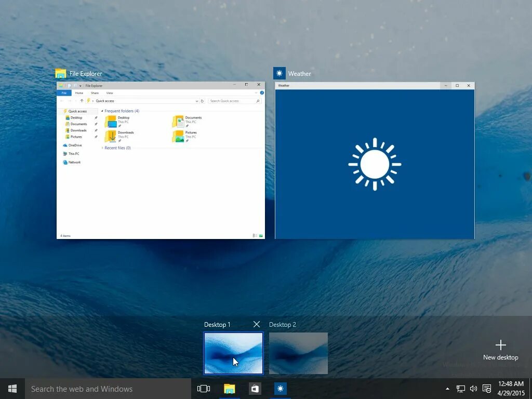The image size is (532, 399).
Task: Click the address bar showing Quick access
Action: point(142,101)
